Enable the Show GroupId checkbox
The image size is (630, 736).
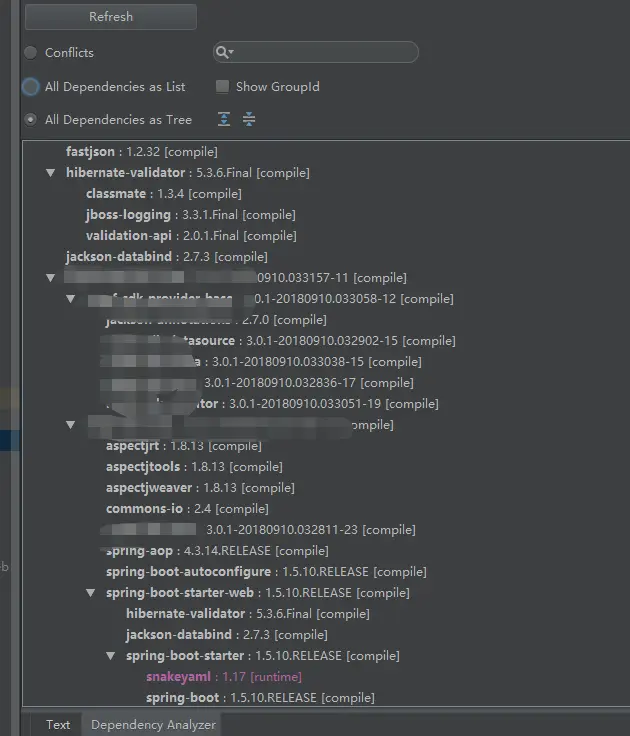click(x=222, y=86)
